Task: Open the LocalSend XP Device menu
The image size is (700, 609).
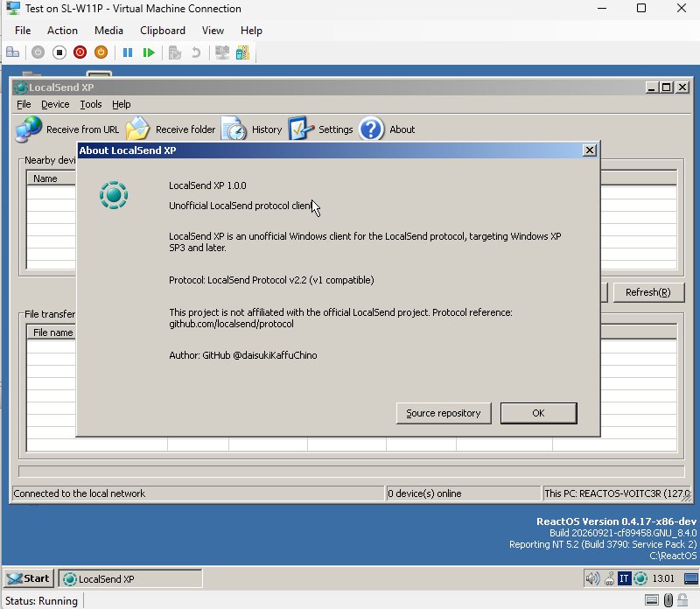Action: click(x=55, y=104)
